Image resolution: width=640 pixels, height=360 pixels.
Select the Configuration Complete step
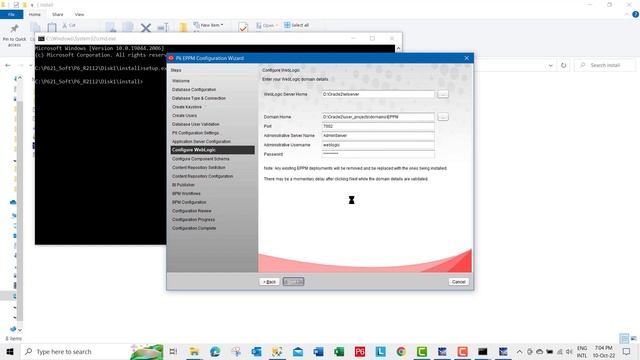coord(194,228)
